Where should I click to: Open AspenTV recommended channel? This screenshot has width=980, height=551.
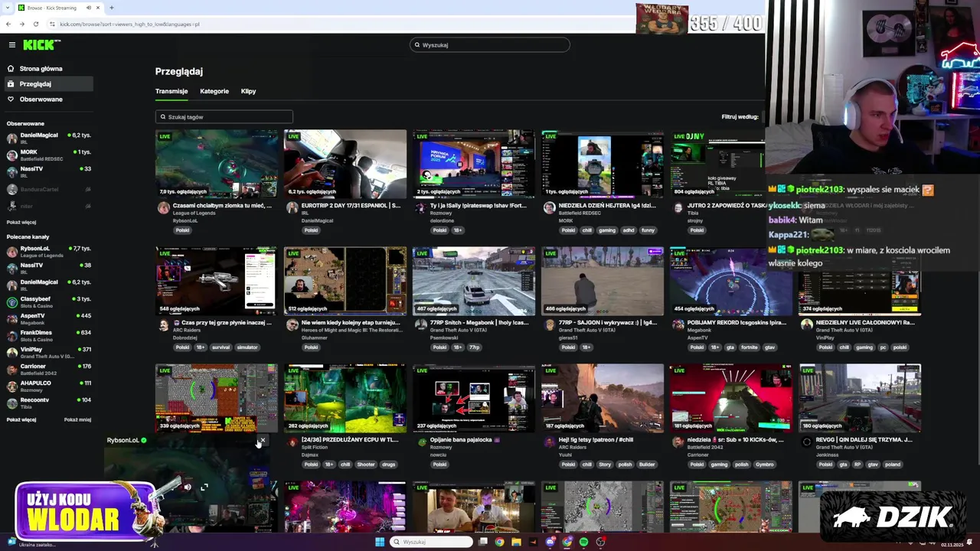48,319
